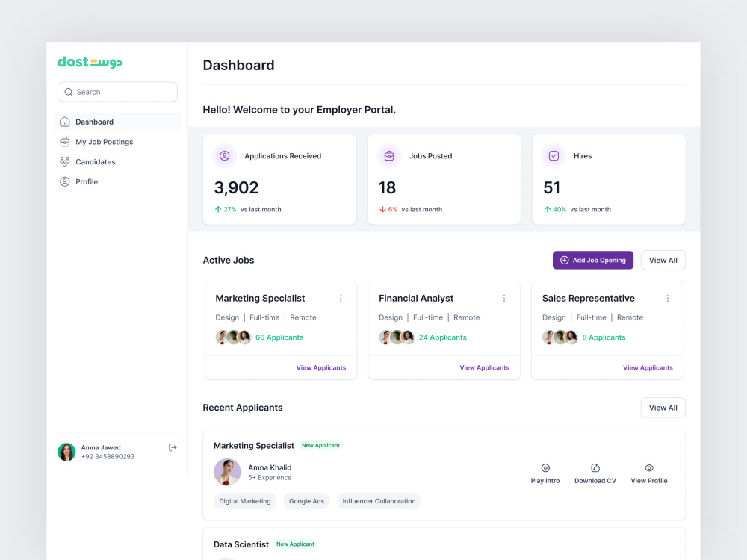Click the Play Intro icon
Image resolution: width=747 pixels, height=560 pixels.
coord(545,468)
